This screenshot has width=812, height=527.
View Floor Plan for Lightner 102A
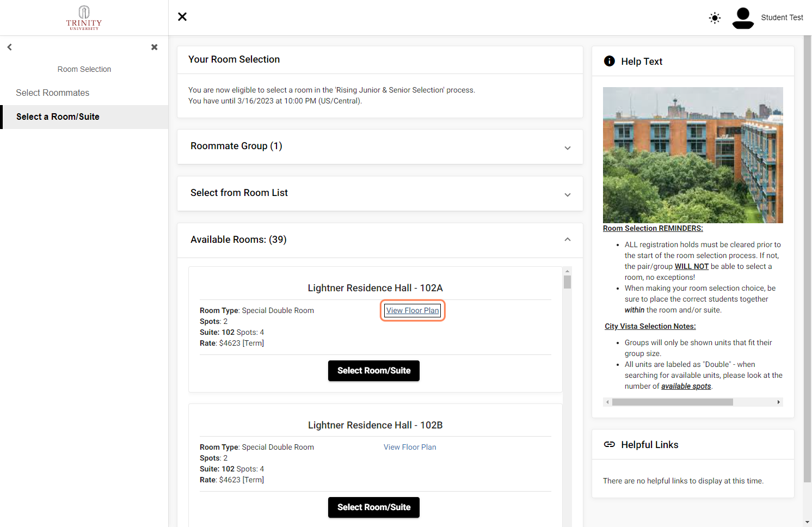pyautogui.click(x=413, y=310)
